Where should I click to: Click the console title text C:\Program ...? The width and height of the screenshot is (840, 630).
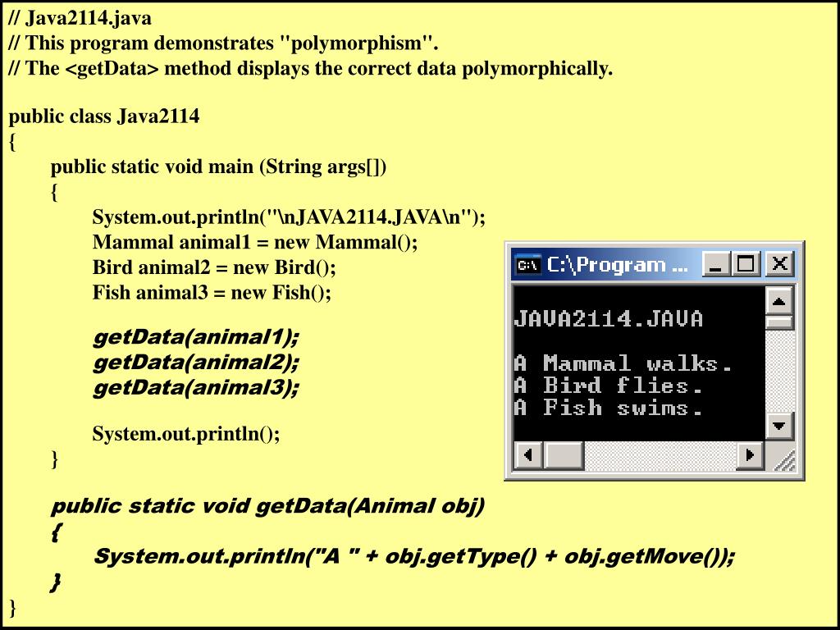(618, 265)
